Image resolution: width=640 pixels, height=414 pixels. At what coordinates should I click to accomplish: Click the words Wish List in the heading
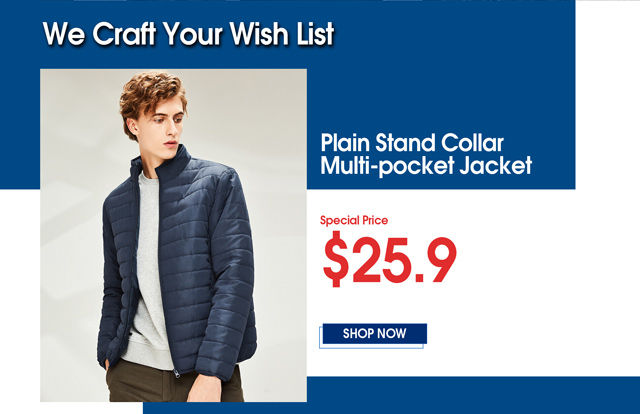282,34
